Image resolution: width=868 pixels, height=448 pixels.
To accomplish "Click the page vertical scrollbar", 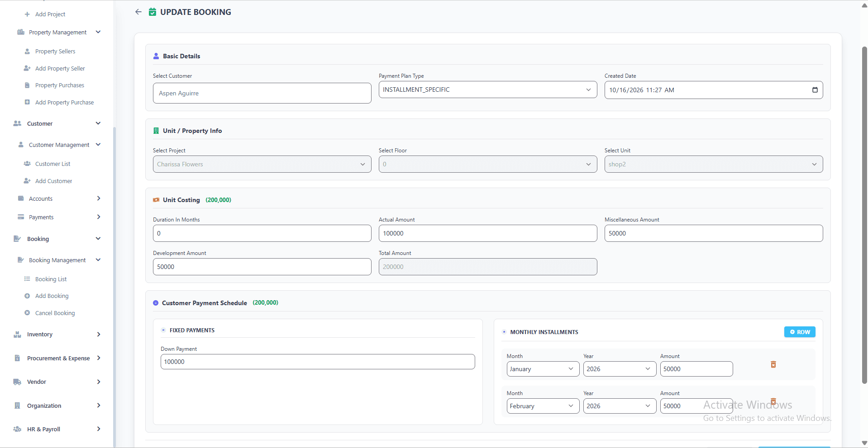I will pyautogui.click(x=864, y=215).
